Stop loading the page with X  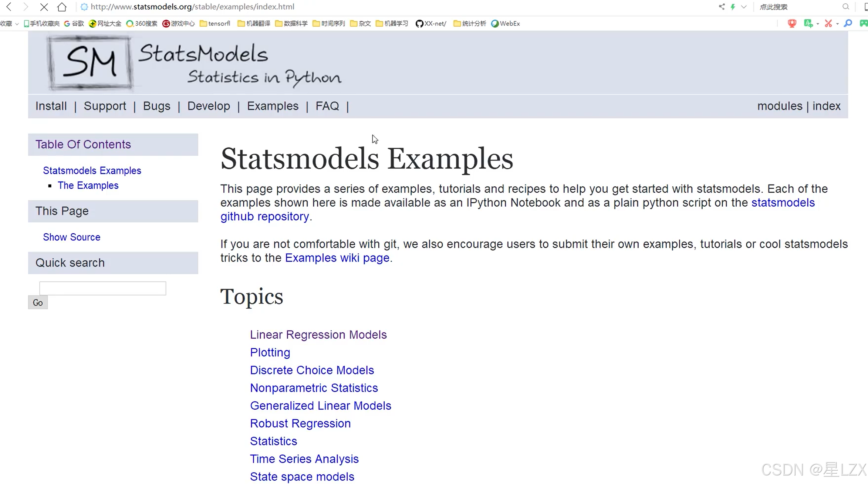tap(44, 7)
